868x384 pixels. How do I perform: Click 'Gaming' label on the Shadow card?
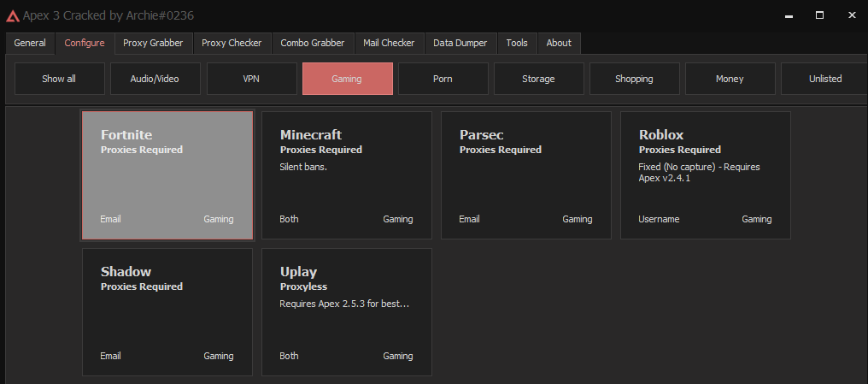point(218,356)
